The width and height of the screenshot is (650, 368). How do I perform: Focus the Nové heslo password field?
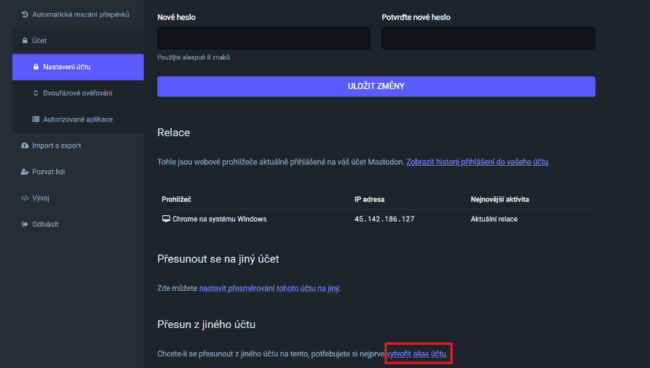pyautogui.click(x=264, y=38)
